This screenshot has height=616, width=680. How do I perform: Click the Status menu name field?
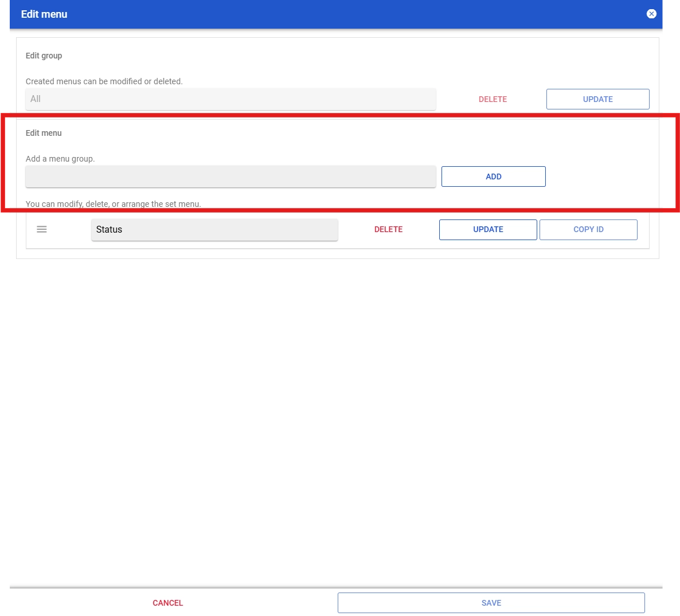(214, 230)
